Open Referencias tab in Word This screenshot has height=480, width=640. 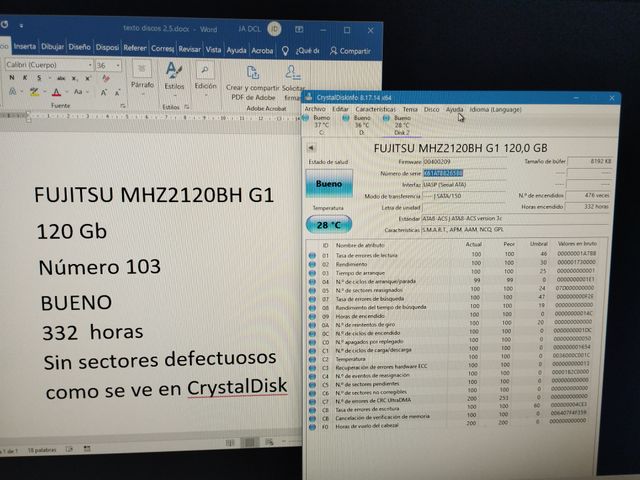click(135, 48)
